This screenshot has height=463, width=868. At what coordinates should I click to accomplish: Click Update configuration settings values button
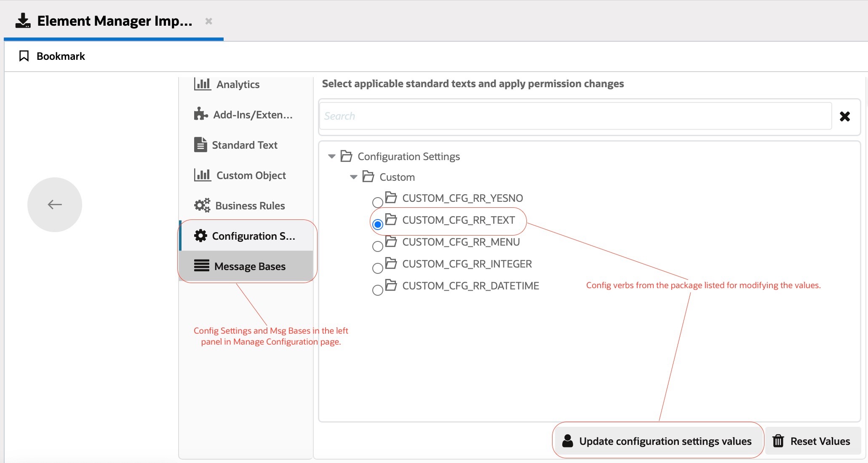pyautogui.click(x=657, y=441)
